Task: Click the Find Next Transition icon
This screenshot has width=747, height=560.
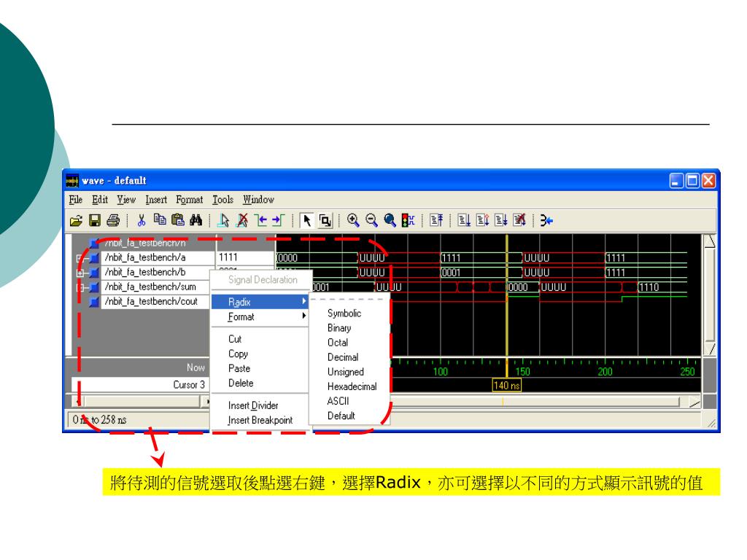Action: (x=278, y=220)
